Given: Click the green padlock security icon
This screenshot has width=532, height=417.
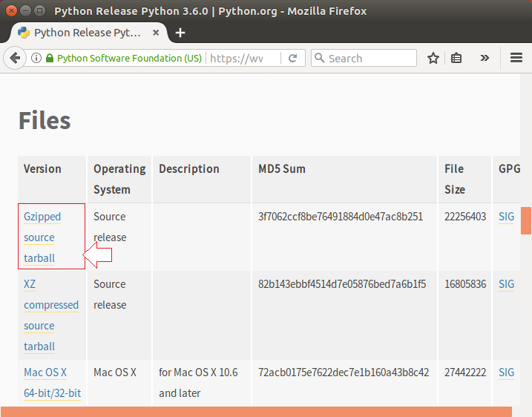Looking at the screenshot, I should [x=50, y=58].
